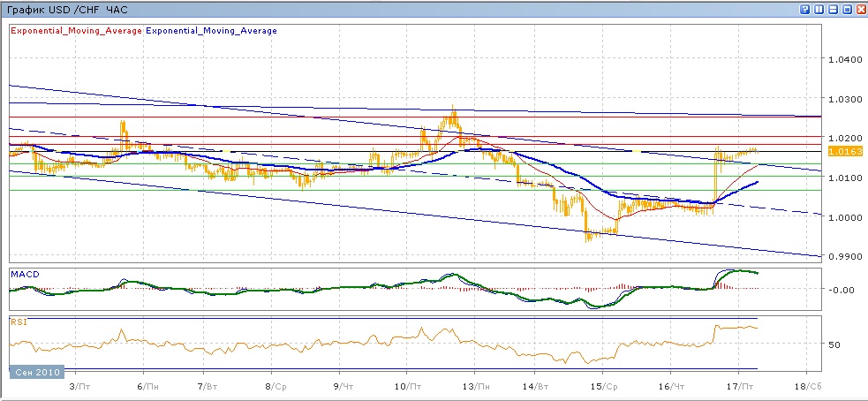Click the horizontal tile layout icon
The width and height of the screenshot is (868, 401).
(x=832, y=9)
